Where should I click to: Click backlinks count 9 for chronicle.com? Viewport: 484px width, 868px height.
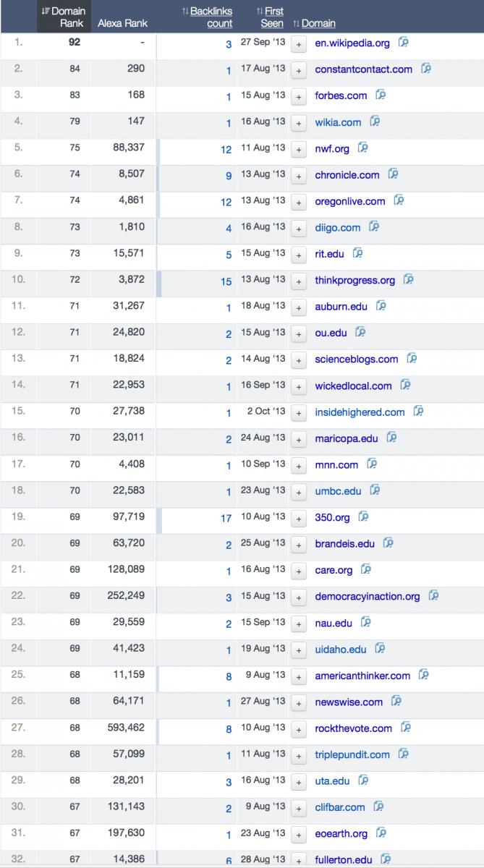[x=229, y=176]
